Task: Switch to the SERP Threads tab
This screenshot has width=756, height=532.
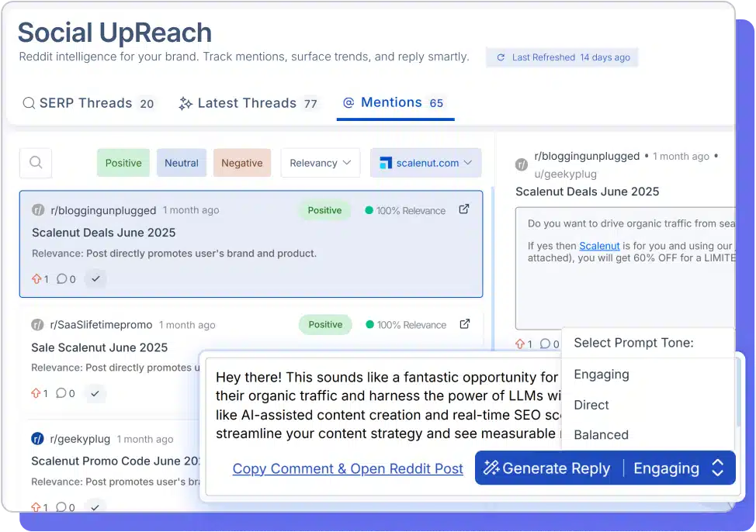Action: tap(88, 103)
